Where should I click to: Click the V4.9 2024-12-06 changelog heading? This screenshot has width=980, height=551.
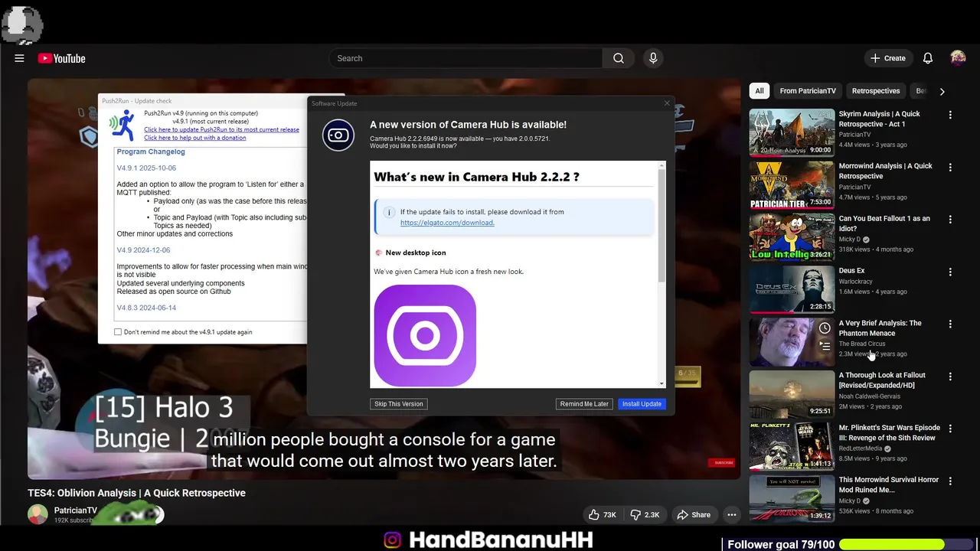[143, 250]
